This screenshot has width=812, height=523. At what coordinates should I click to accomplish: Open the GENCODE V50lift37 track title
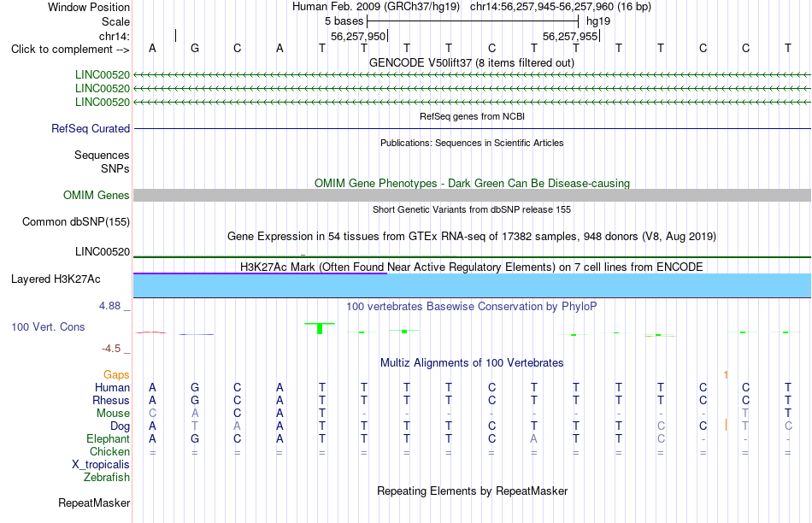pos(472,62)
